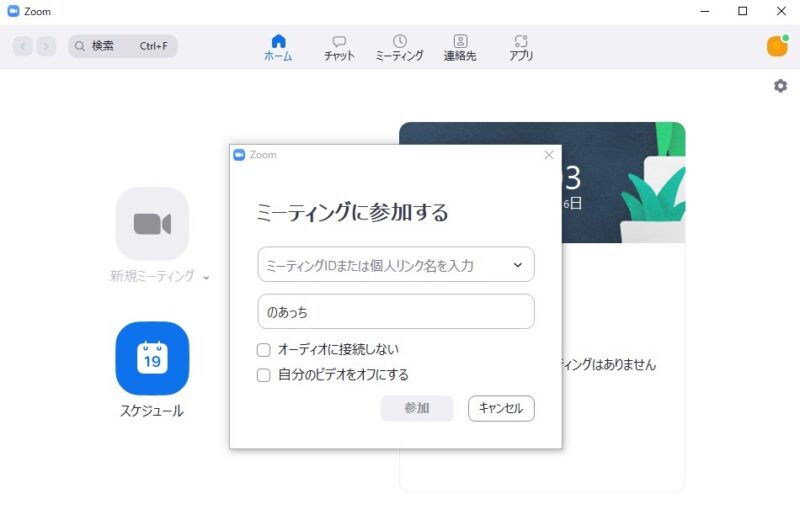Open the アプリ tab
This screenshot has height=520, width=800.
(x=521, y=47)
